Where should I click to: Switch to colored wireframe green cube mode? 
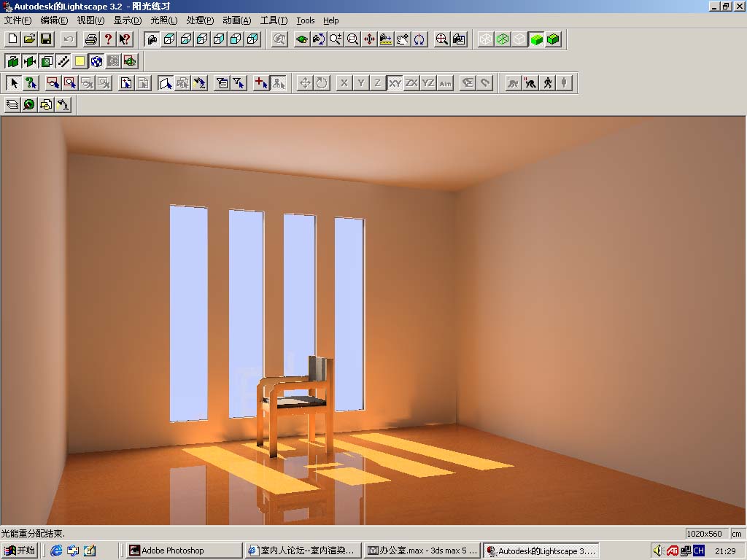503,39
